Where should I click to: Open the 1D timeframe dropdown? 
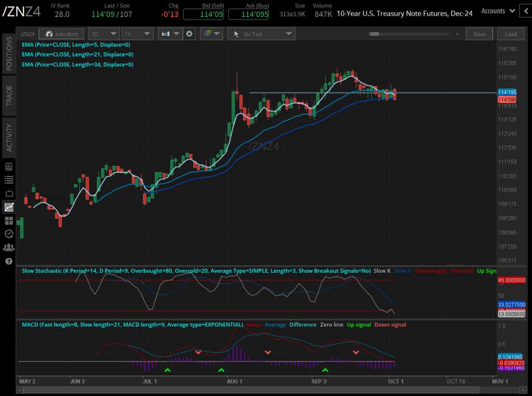click(x=104, y=33)
